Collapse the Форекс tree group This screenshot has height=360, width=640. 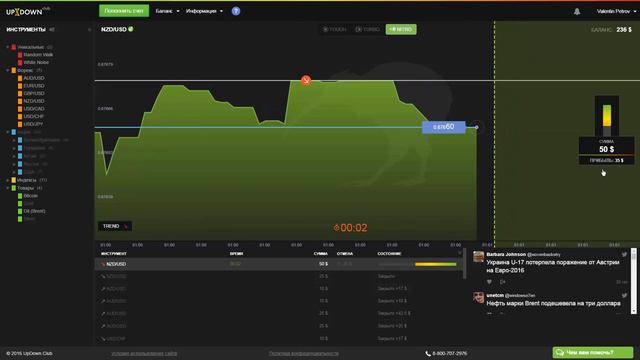pos(7,70)
